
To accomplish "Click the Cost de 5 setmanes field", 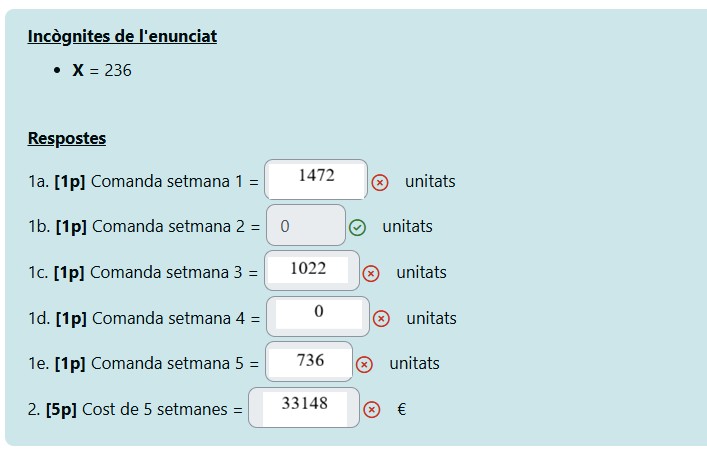I will point(304,407).
